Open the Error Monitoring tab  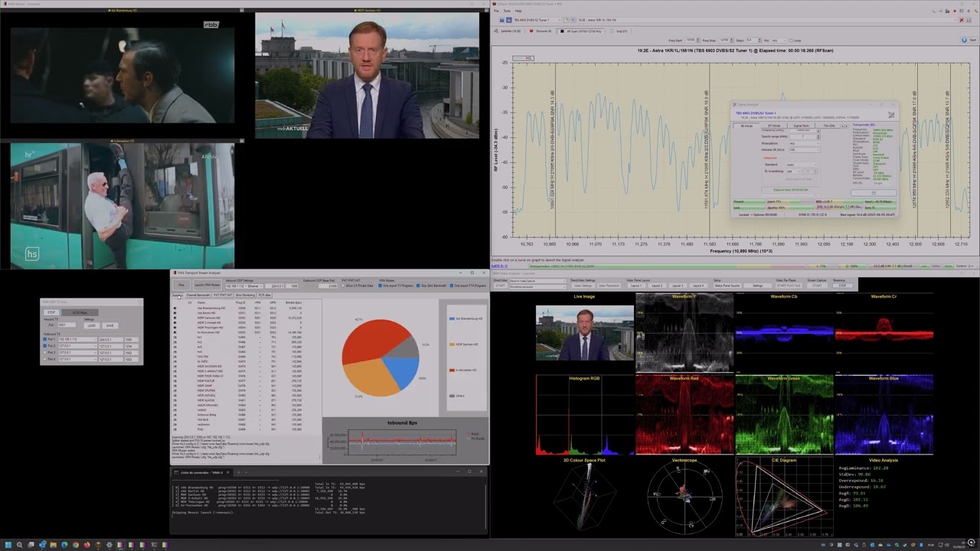pyautogui.click(x=245, y=295)
